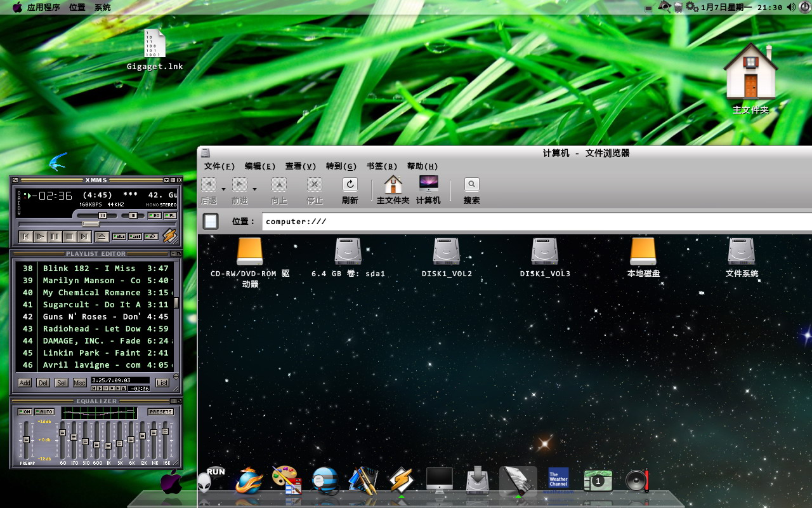Click the 计算机 computer toolbar button
This screenshot has height=508, width=812.
point(428,190)
